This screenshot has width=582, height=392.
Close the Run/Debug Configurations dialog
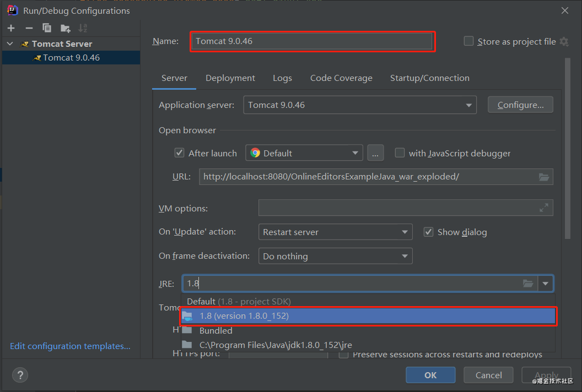(x=565, y=10)
